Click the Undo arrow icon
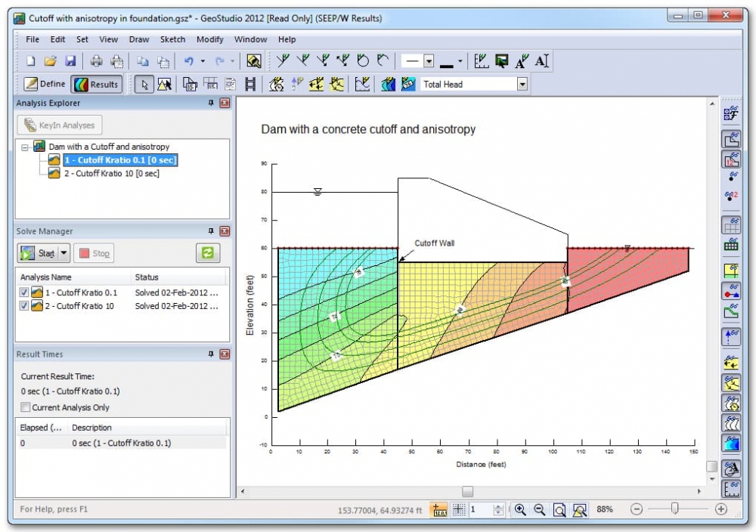756x532 pixels. point(189,61)
